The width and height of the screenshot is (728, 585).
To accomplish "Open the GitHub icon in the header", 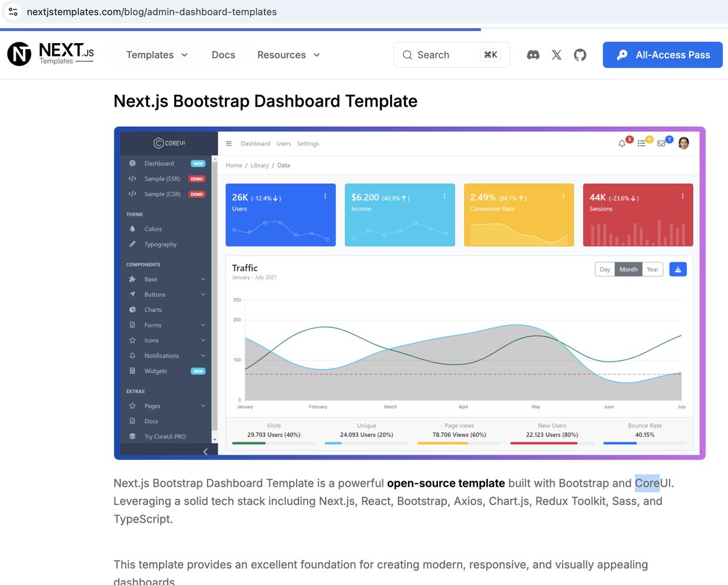I will (580, 55).
